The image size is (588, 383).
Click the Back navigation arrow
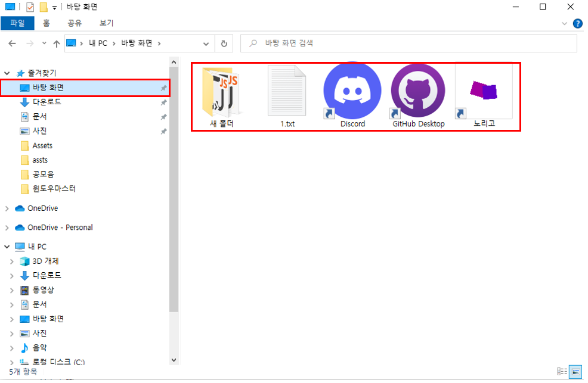[12, 44]
